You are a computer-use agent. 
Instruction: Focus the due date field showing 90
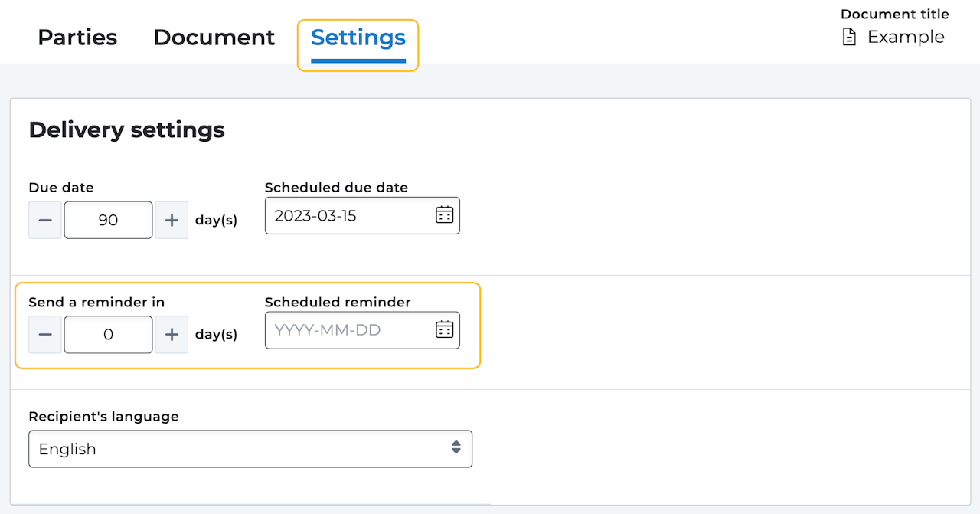coord(108,220)
